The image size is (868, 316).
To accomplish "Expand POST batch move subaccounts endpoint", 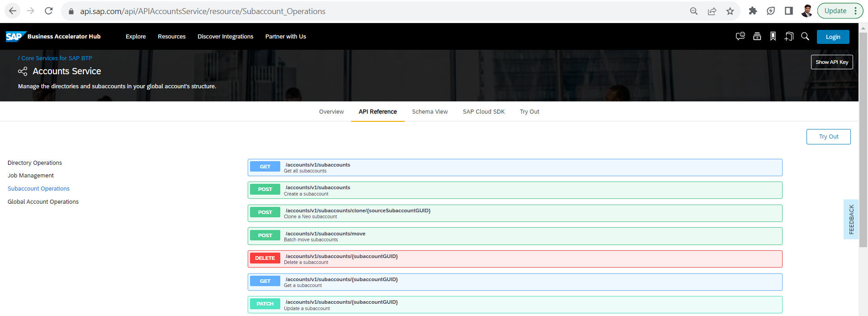I will 514,236.
